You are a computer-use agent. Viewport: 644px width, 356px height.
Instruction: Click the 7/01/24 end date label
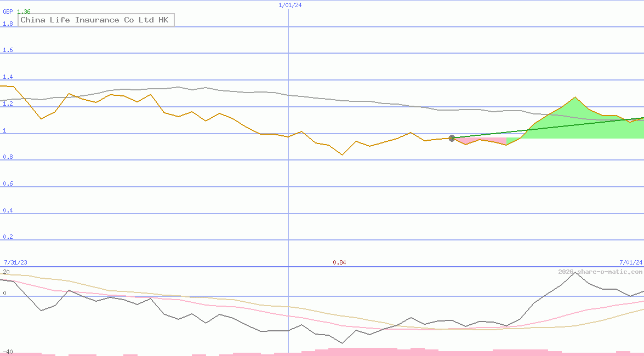(631, 262)
